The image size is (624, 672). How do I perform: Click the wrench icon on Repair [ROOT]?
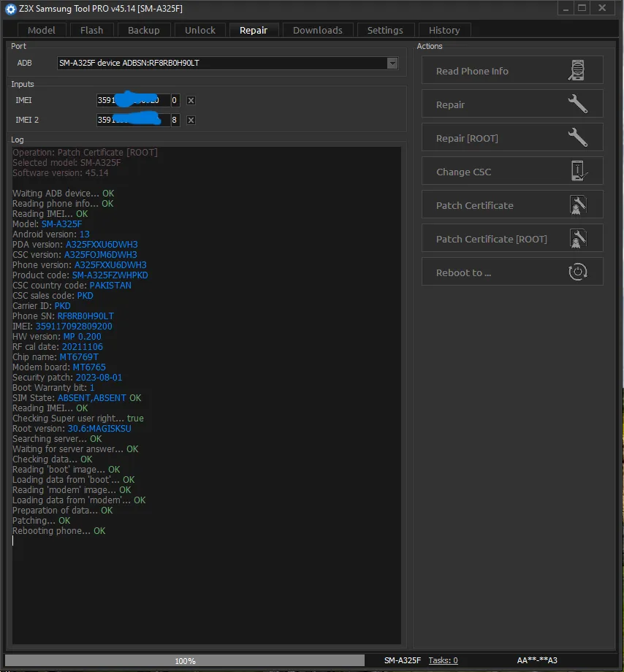point(577,138)
